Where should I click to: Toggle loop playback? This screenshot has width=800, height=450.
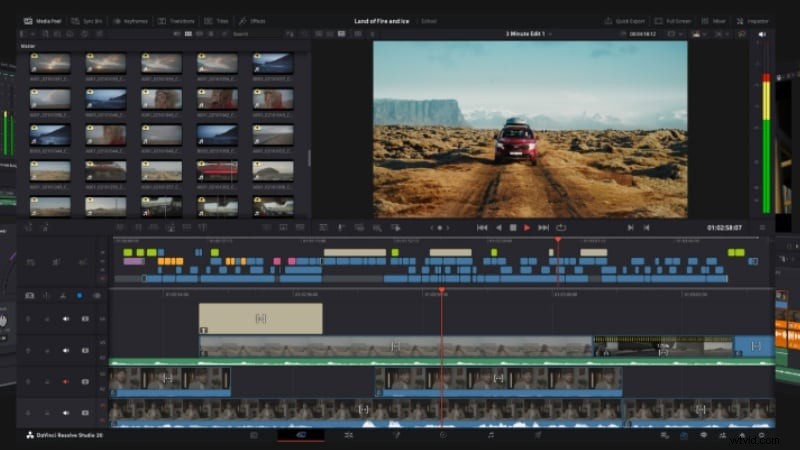point(561,228)
